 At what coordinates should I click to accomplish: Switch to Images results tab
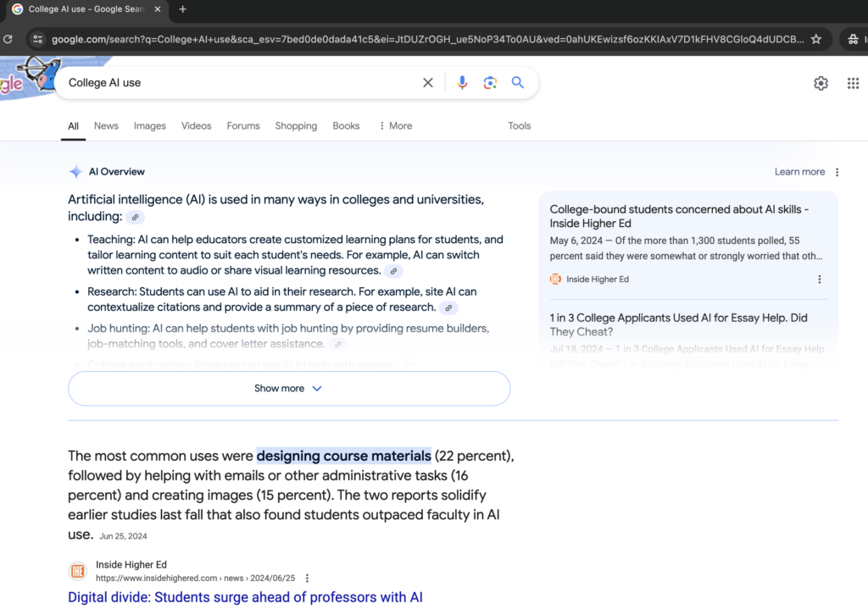coord(149,126)
